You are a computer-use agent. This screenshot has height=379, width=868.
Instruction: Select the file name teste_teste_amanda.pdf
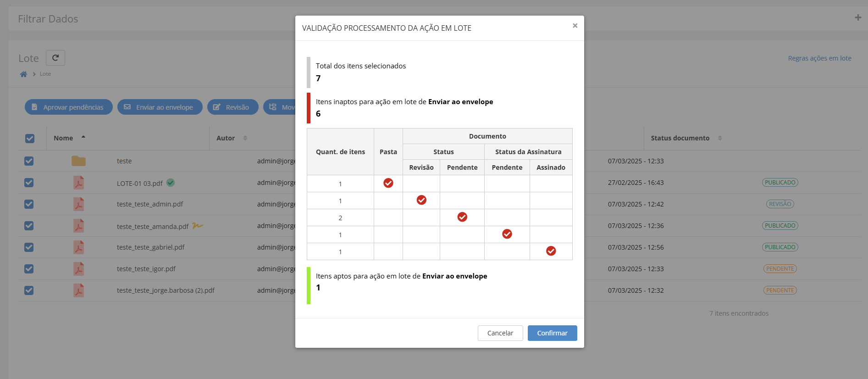coord(153,227)
